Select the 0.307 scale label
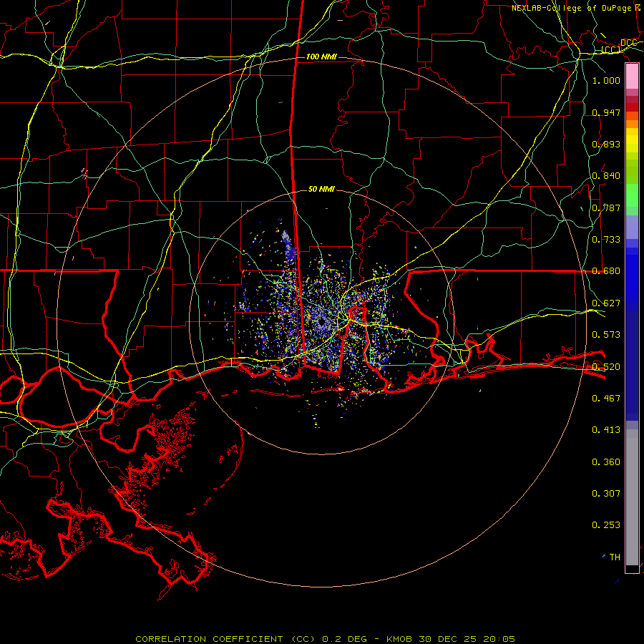 (x=606, y=494)
